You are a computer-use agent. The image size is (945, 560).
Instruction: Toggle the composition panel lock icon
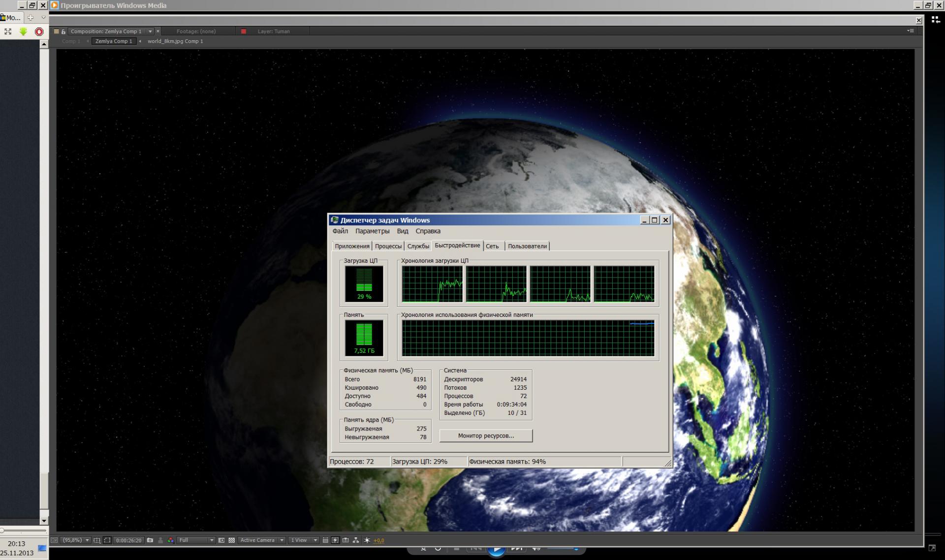coord(63,31)
